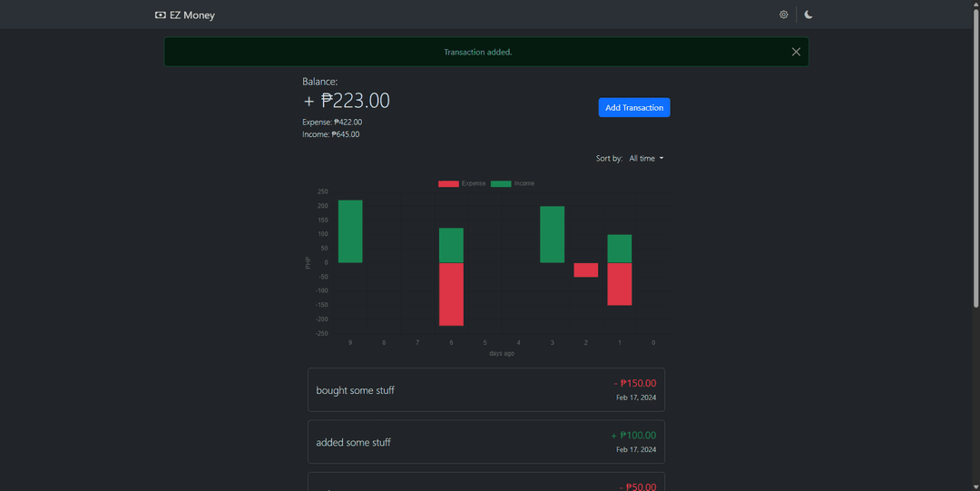Screen dimensions: 980x491
Task: Select the green income bar at 6 days ago
Action: click(451, 245)
